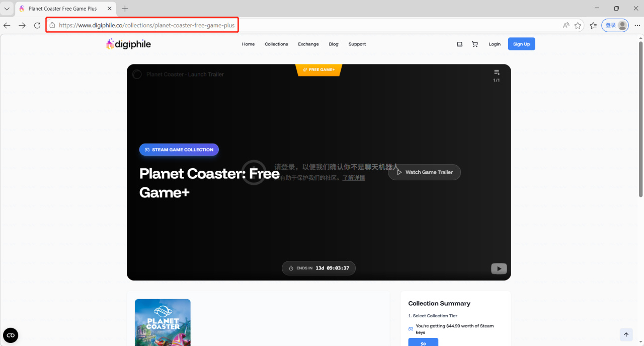This screenshot has height=346, width=644.
Task: Open the shopping cart icon
Action: click(474, 44)
